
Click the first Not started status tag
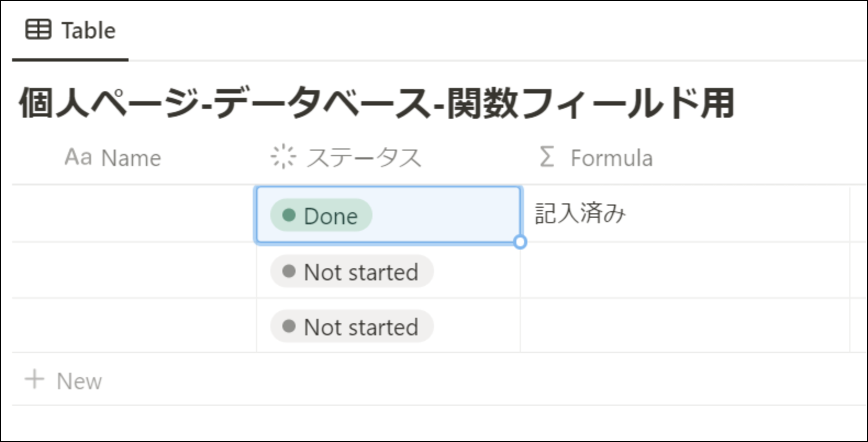click(352, 272)
